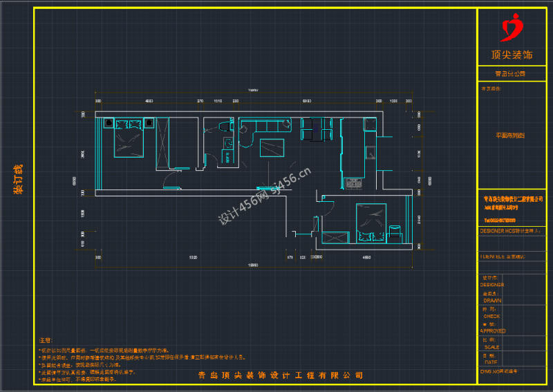Click the 顶尖装饰 company name text
This screenshot has height=392, width=553.
(x=512, y=54)
